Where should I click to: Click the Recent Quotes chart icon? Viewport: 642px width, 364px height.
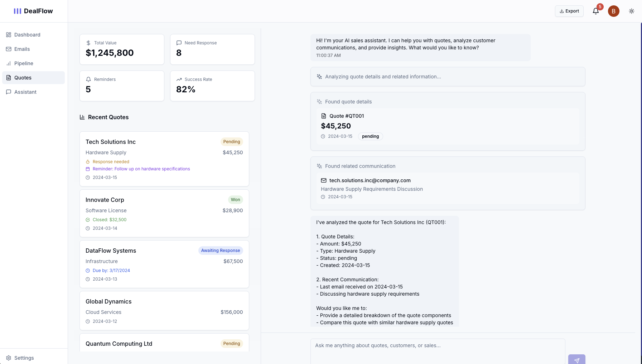[82, 117]
